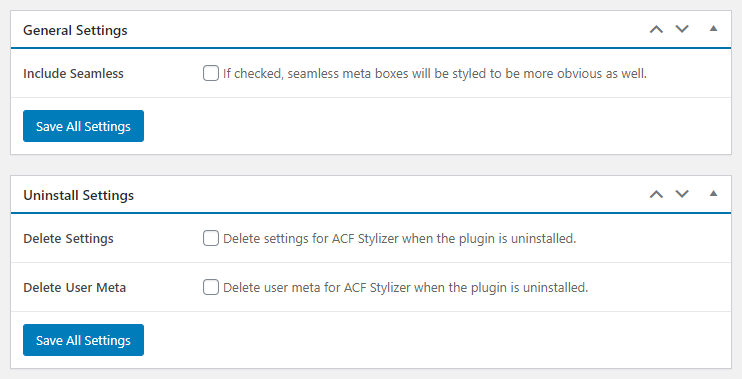Collapse the Uninstall Settings panel with triangle
Viewport: 742px width, 379px height.
pyautogui.click(x=713, y=193)
